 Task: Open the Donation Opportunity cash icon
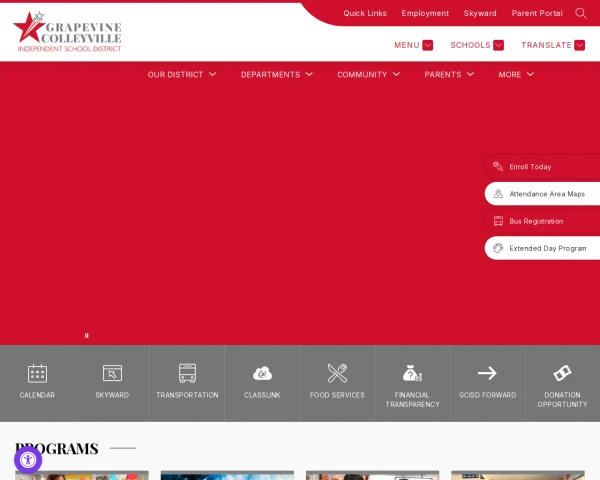pos(562,373)
